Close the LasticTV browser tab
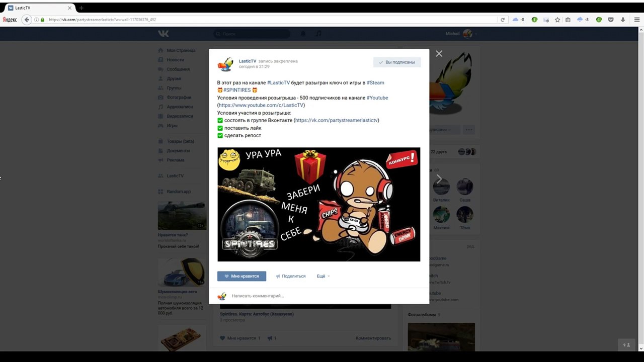Viewport: 644px width, 362px height. [69, 8]
